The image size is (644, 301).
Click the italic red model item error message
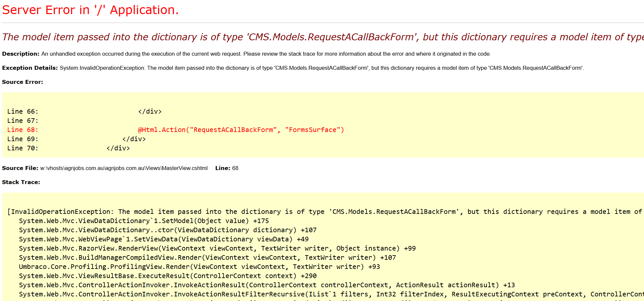(323, 37)
